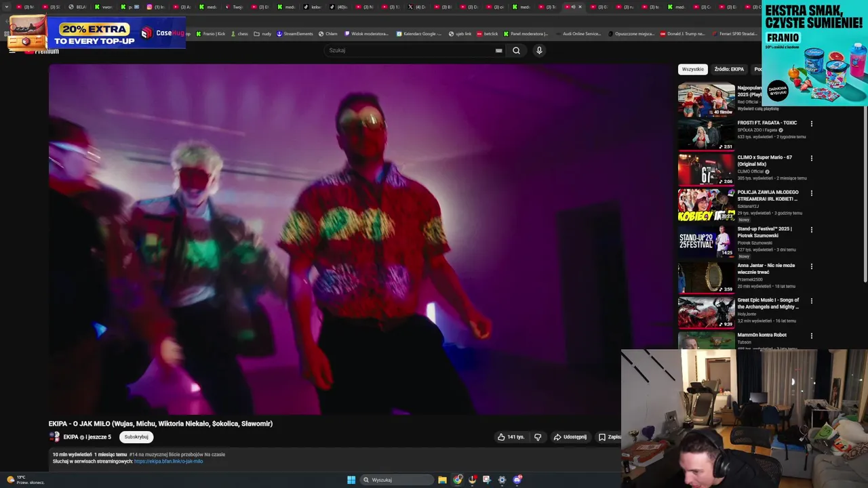The width and height of the screenshot is (868, 488).
Task: Switch to the Twoj browser tab
Action: pos(234,7)
